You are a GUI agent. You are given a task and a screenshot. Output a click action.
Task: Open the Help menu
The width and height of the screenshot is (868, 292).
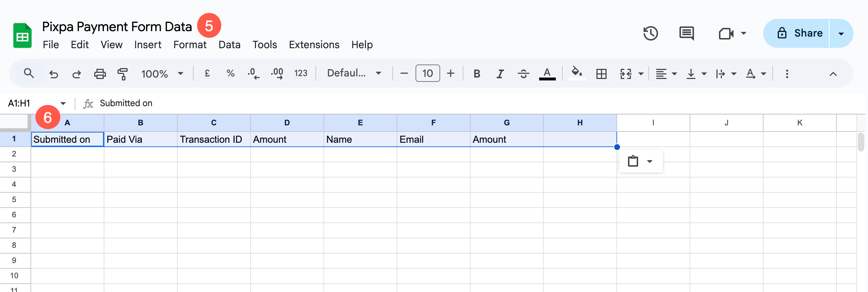(x=362, y=45)
